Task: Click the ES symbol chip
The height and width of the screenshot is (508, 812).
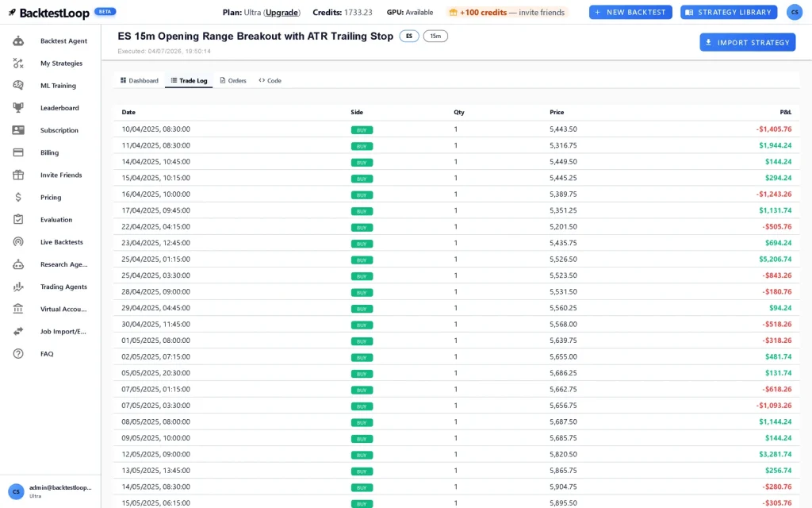Action: (409, 37)
